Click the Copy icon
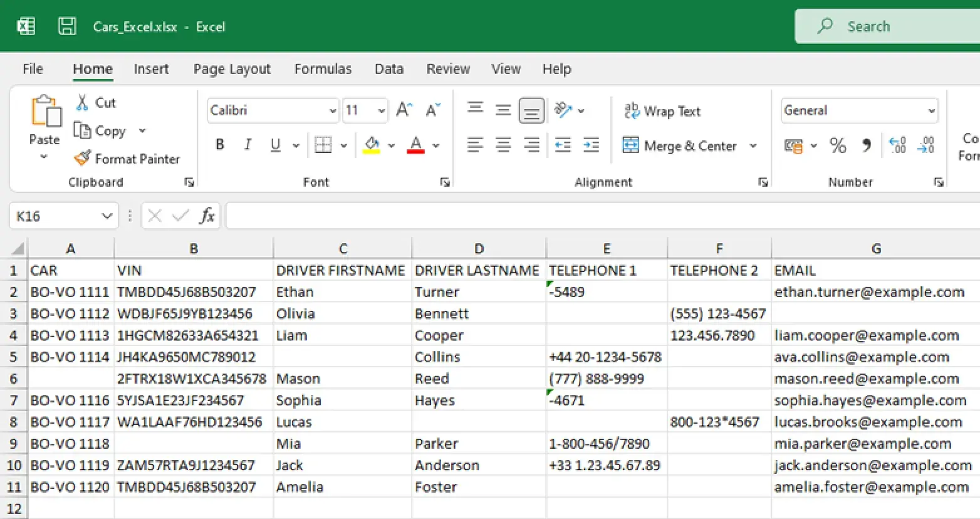The height and width of the screenshot is (519, 980). tap(82, 130)
